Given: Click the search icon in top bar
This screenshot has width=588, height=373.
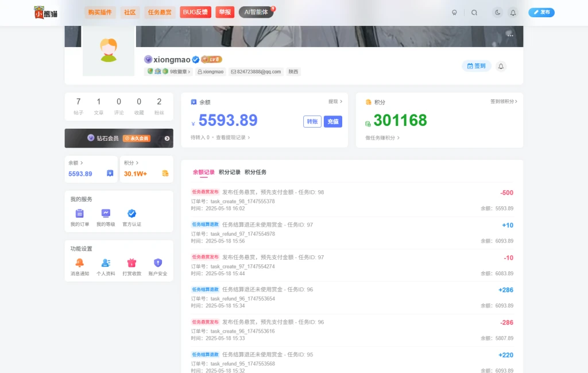Looking at the screenshot, I should 474,13.
